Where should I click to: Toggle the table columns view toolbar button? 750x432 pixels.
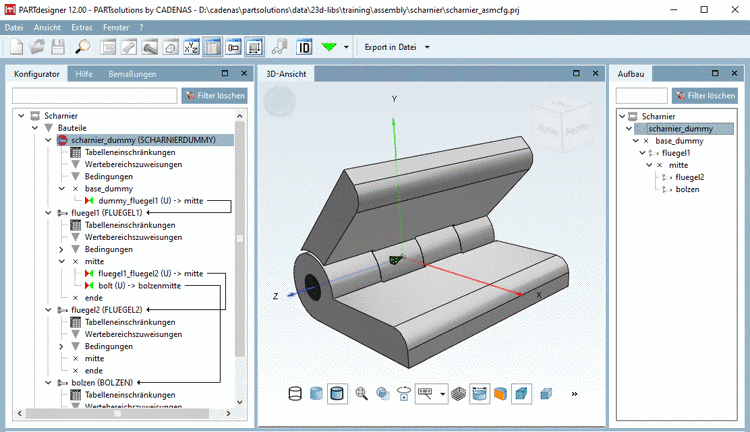(212, 47)
